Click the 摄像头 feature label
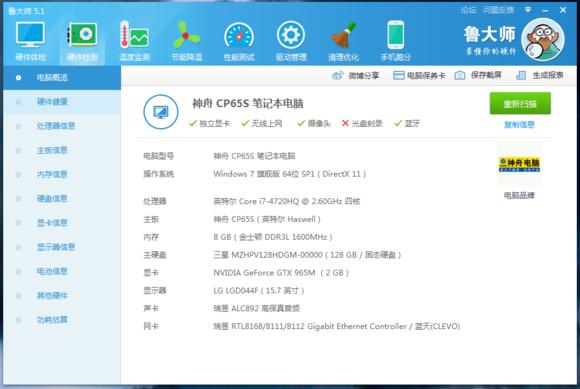The width and height of the screenshot is (580, 389). pyautogui.click(x=319, y=124)
